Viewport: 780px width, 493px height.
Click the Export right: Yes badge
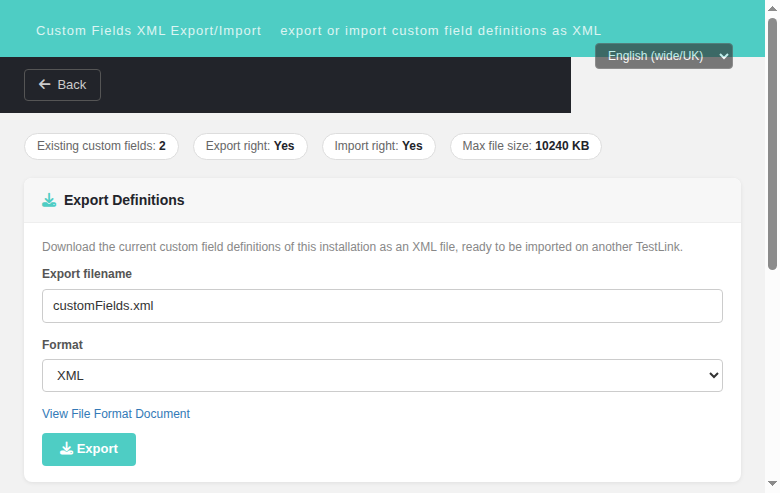(250, 146)
